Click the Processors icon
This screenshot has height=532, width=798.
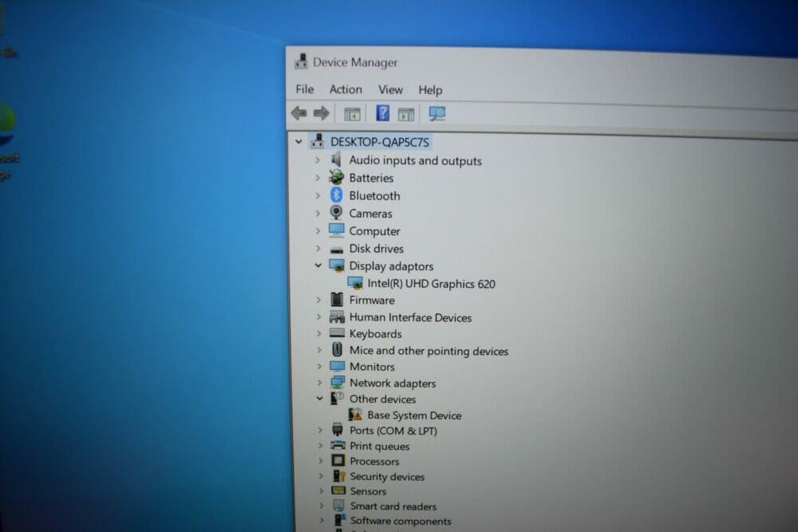(x=338, y=461)
